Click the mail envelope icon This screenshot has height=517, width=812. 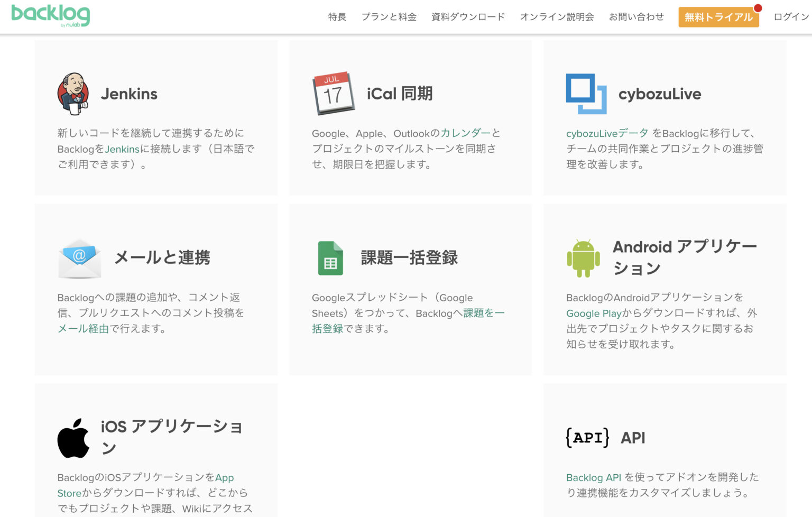pos(80,258)
